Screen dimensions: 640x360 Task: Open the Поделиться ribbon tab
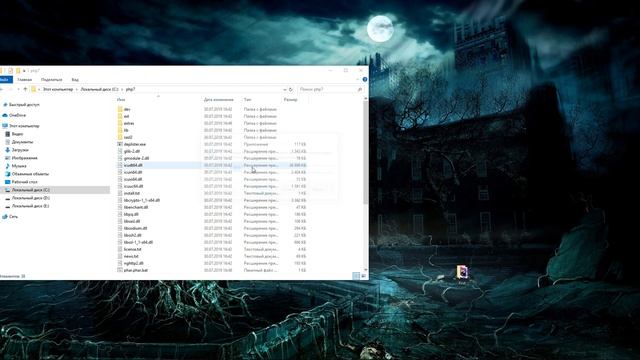pos(51,80)
